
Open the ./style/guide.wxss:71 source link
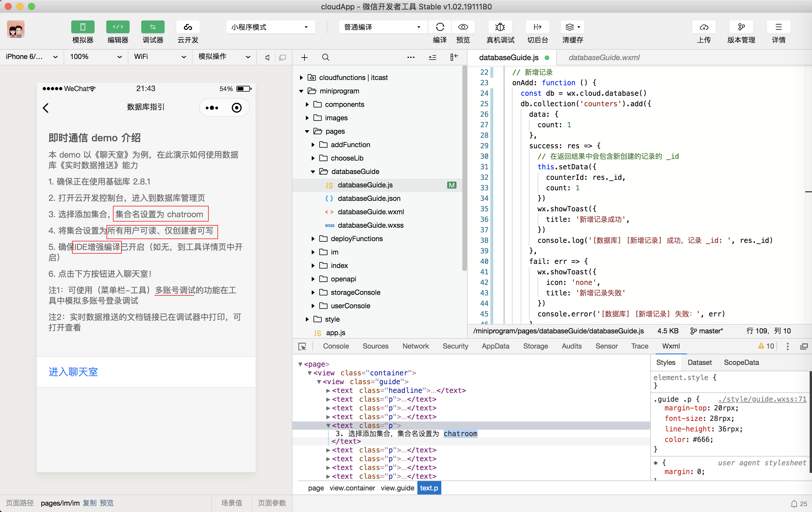762,399
